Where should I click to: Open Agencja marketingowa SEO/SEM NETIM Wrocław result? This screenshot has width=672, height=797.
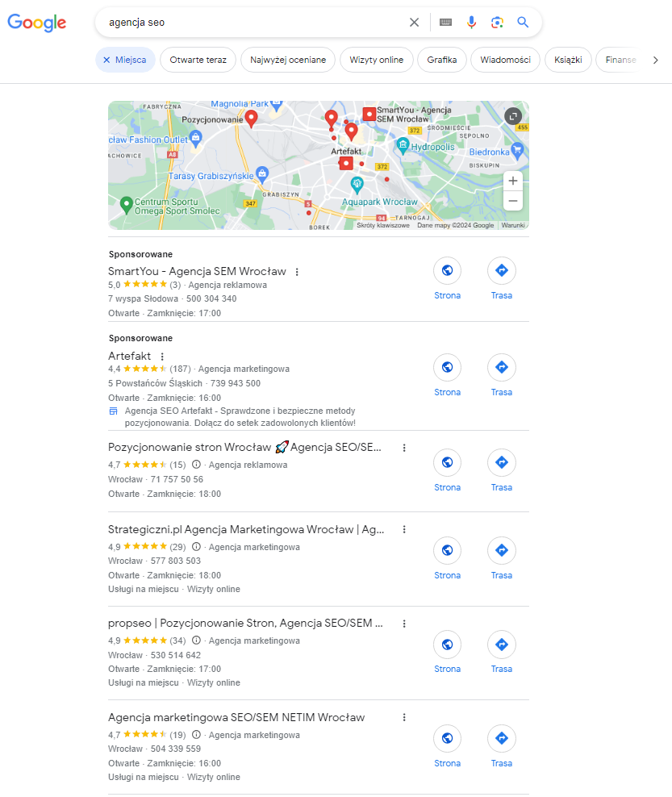point(236,717)
